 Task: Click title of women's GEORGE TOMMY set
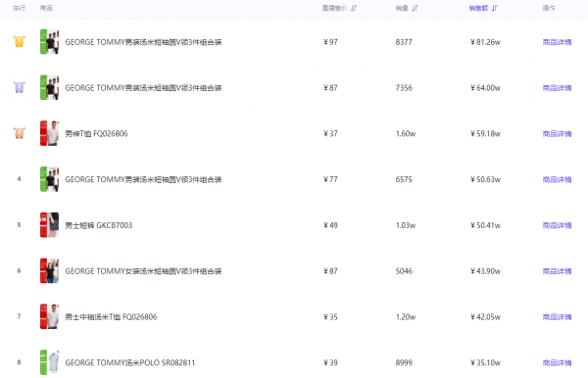[x=143, y=271]
